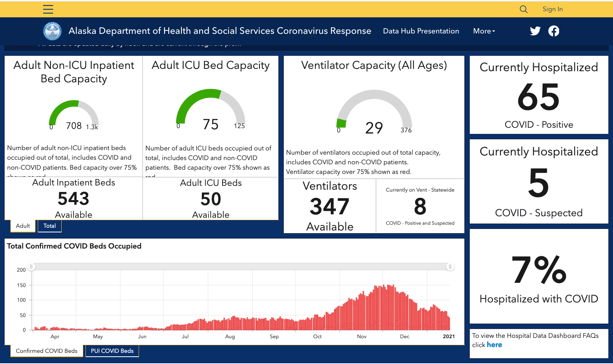Open the FAQs 'here' link

[494, 345]
